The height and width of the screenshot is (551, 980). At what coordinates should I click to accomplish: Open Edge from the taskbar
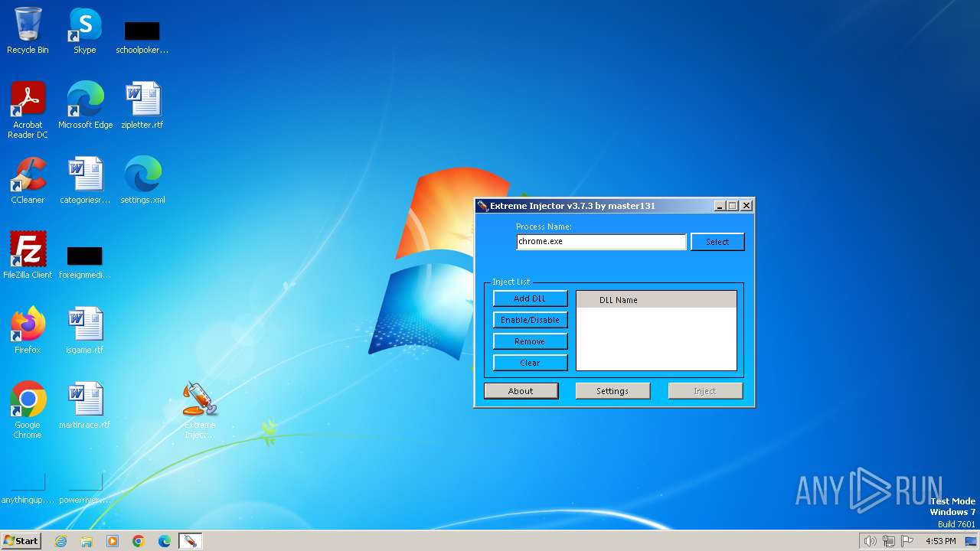[x=165, y=541]
